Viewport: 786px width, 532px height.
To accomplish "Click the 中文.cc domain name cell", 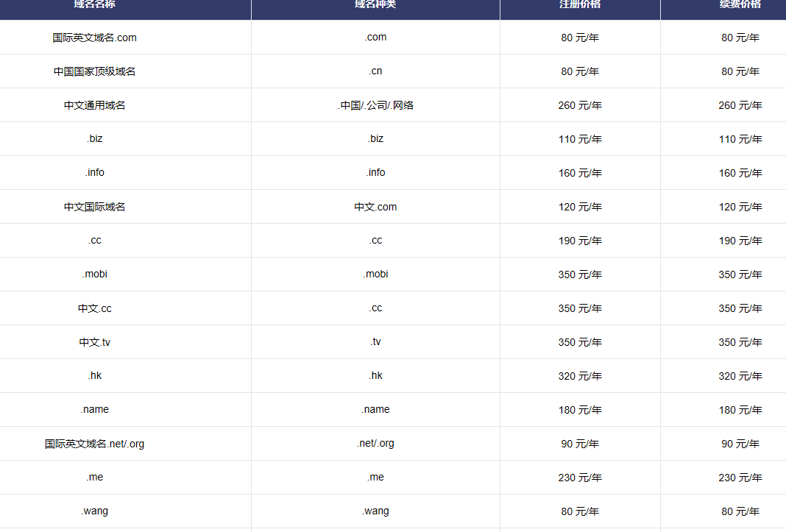I will tap(94, 308).
